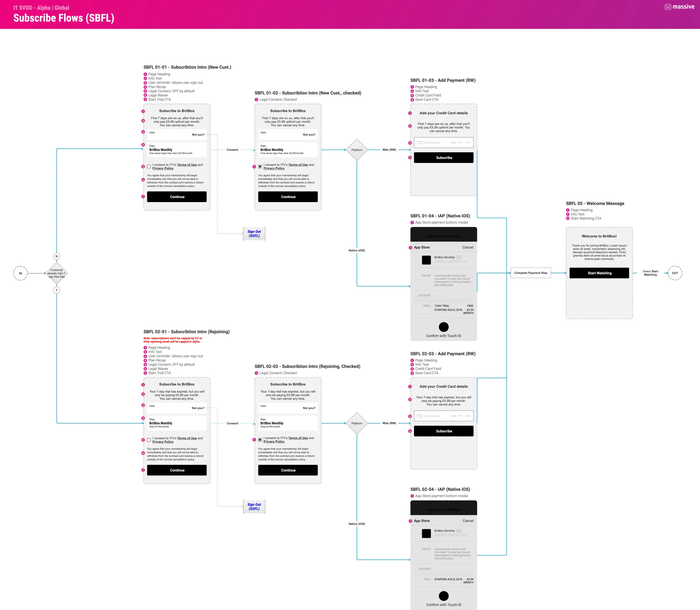Click Continue in SBFL 02-01 screen
700x610 pixels.
[177, 470]
